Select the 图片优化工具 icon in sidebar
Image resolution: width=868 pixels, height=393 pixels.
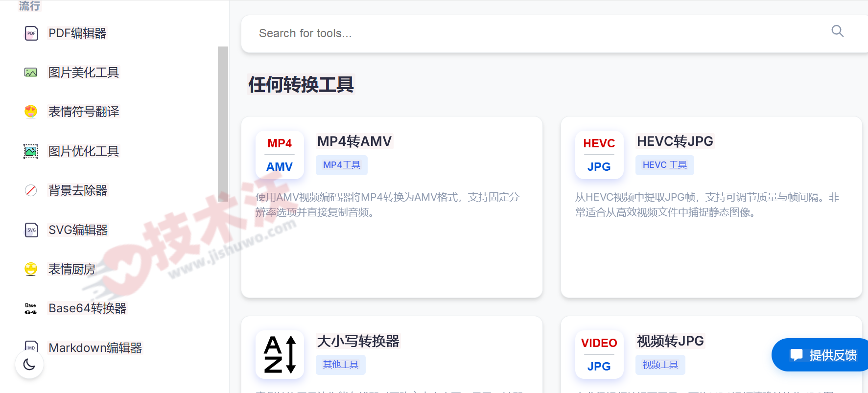click(31, 151)
